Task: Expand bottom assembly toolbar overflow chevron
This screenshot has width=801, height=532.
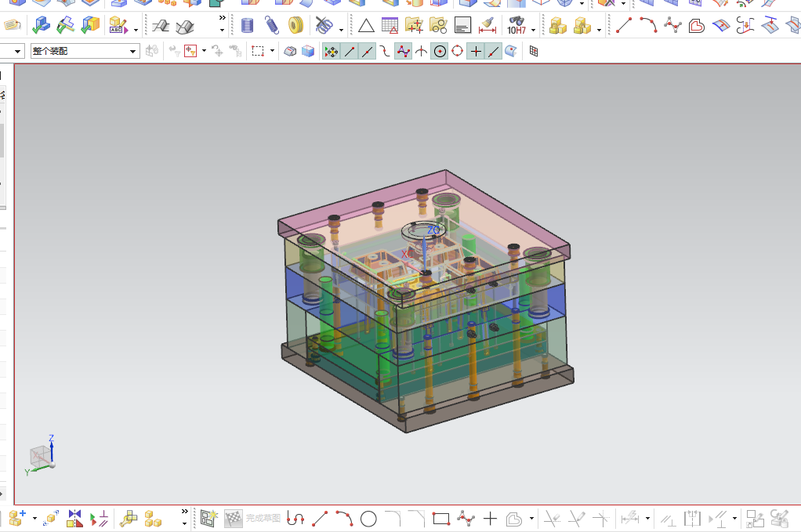Action: 185,511
